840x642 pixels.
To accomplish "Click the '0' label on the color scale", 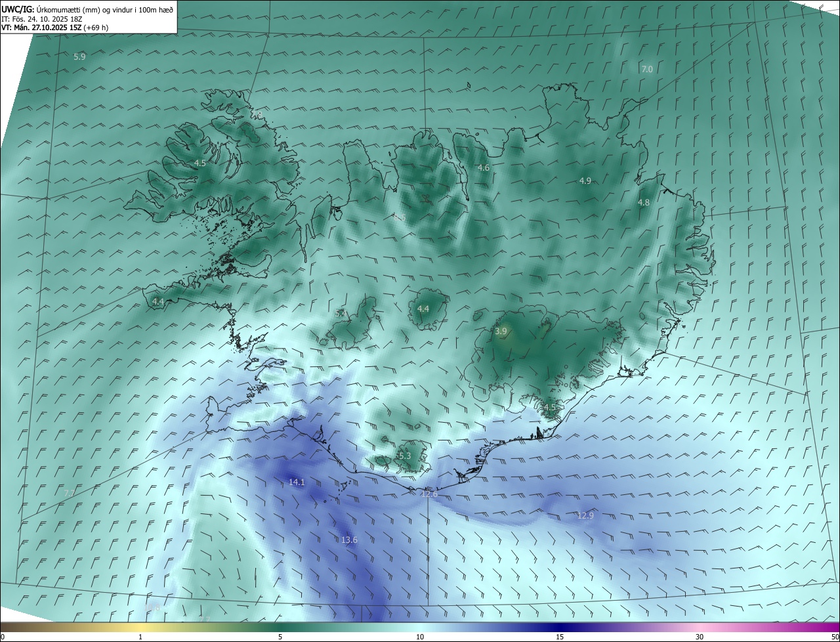I will 3,637.
